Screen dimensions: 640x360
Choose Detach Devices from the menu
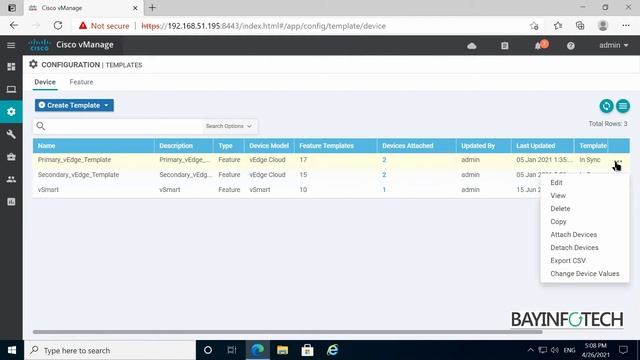[574, 248]
